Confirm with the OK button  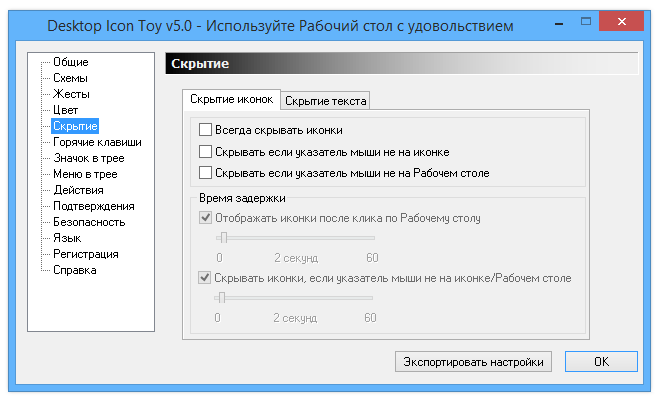pyautogui.click(x=601, y=362)
